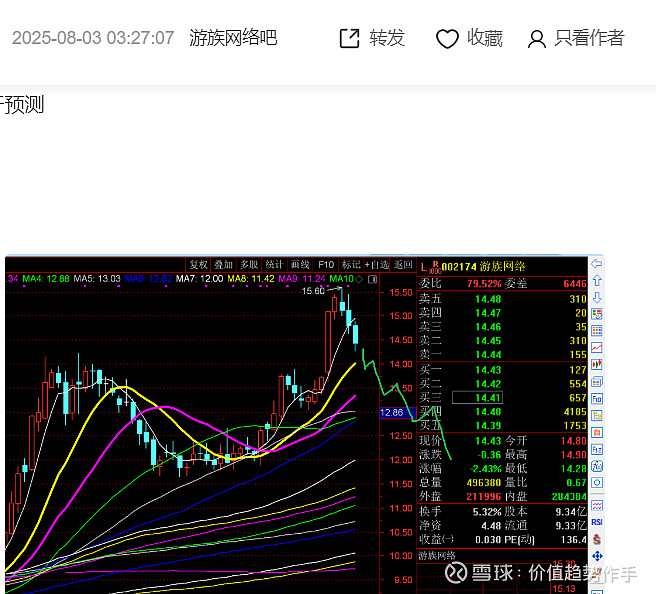The height and width of the screenshot is (594, 656).
Task: Click the 15.60 high price label on chart
Action: tap(313, 291)
